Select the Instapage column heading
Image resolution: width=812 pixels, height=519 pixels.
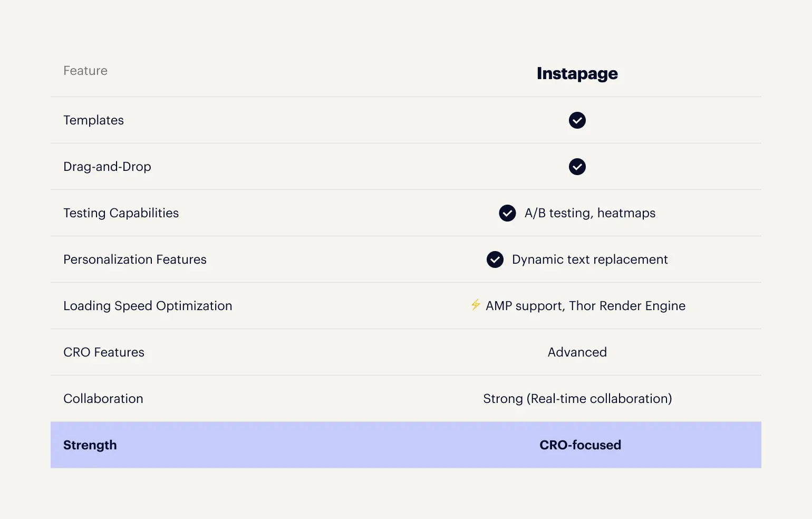pos(577,73)
